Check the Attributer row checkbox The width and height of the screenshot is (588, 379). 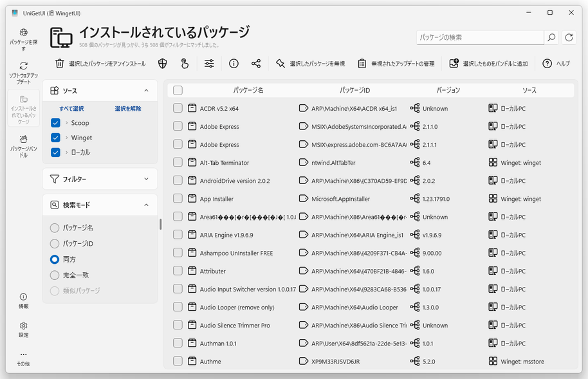(178, 271)
